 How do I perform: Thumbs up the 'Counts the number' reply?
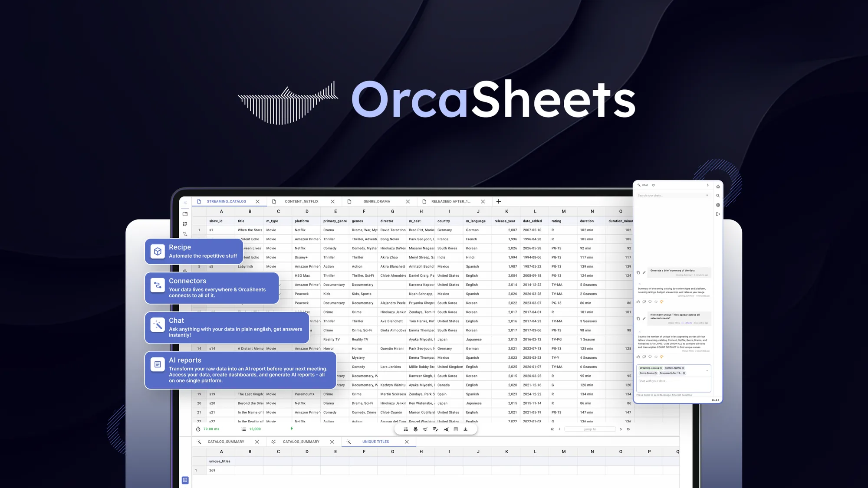coord(638,357)
